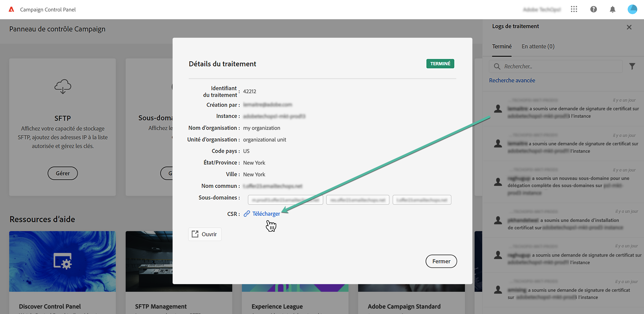Click the SFTP cloud download icon

pyautogui.click(x=63, y=86)
